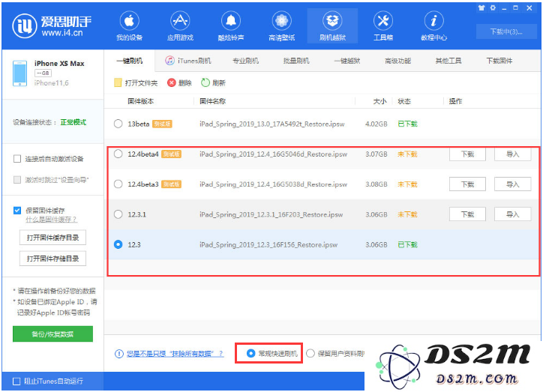The height and width of the screenshot is (392, 543).
Task: Click the i4 爱思助手 logo
Action: click(x=52, y=25)
